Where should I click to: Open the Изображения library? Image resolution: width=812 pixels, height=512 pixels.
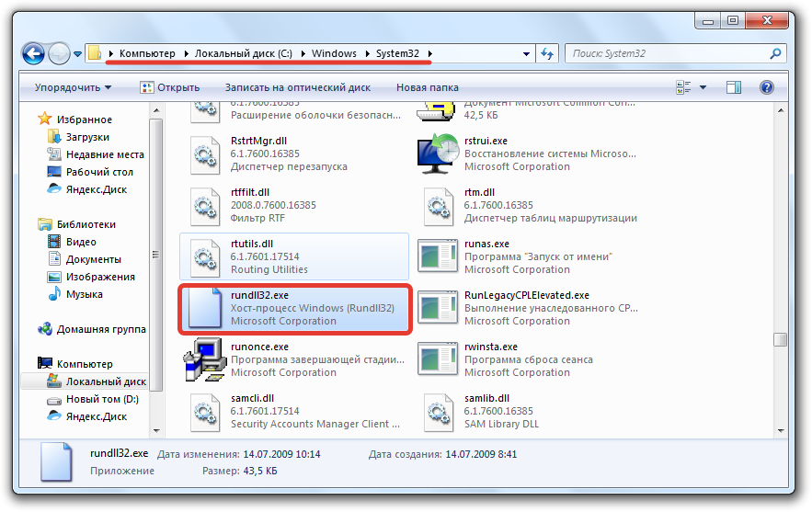[100, 277]
